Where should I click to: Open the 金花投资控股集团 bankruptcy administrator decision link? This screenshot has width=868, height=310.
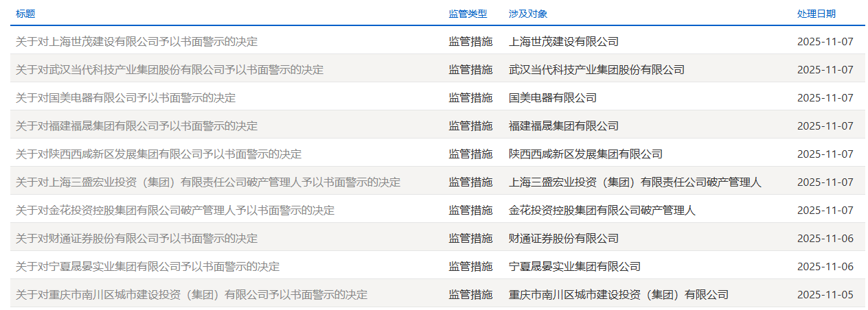point(175,210)
